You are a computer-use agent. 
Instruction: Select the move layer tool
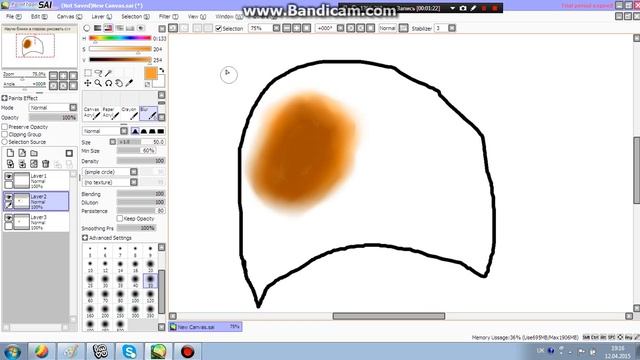click(x=88, y=83)
